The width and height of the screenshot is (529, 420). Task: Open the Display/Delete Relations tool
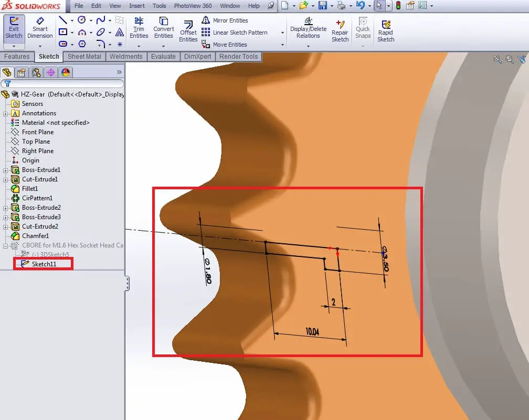(308, 28)
